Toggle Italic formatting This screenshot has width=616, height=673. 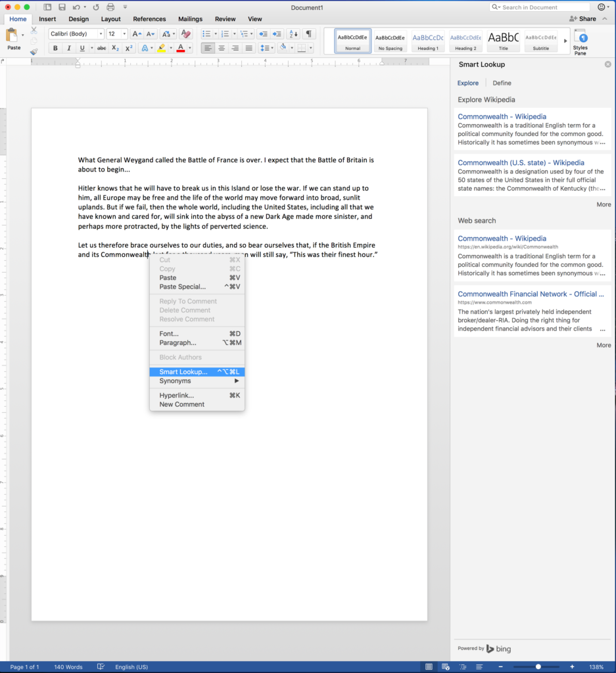[x=68, y=48]
